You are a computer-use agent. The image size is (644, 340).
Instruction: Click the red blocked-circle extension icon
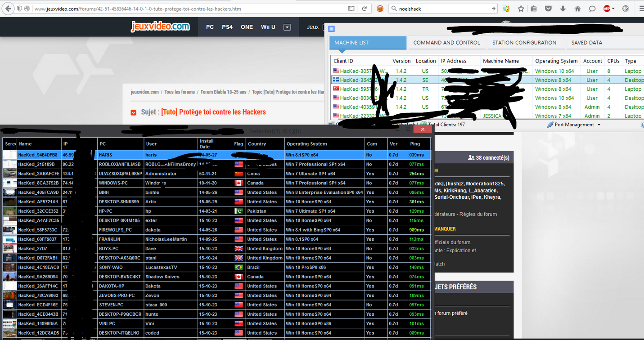click(380, 9)
